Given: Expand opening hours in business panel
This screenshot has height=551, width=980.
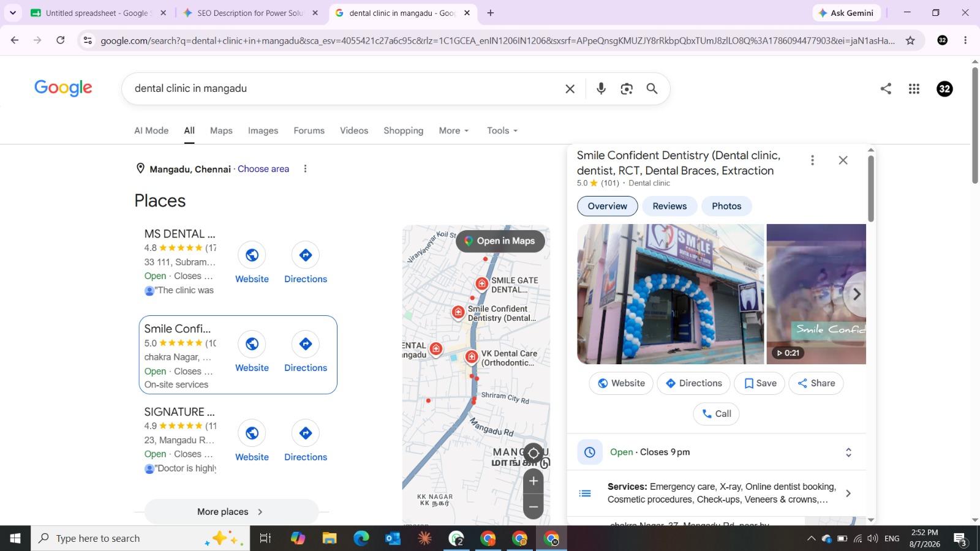Looking at the screenshot, I should point(848,452).
